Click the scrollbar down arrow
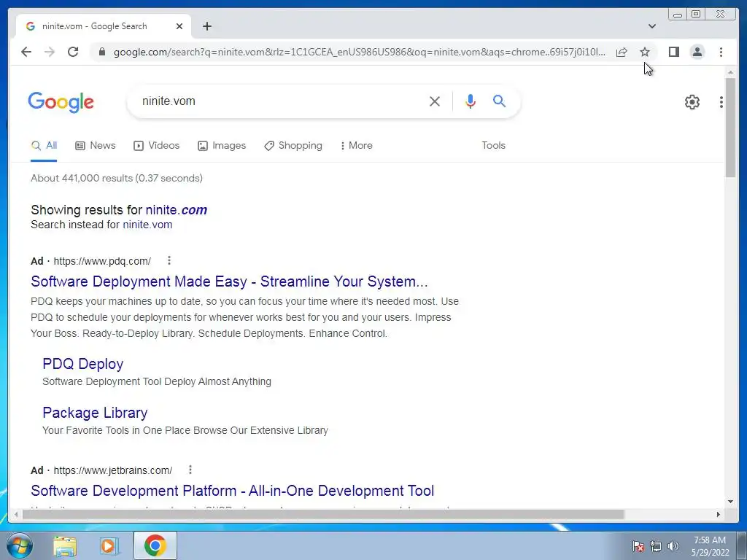 (730, 501)
